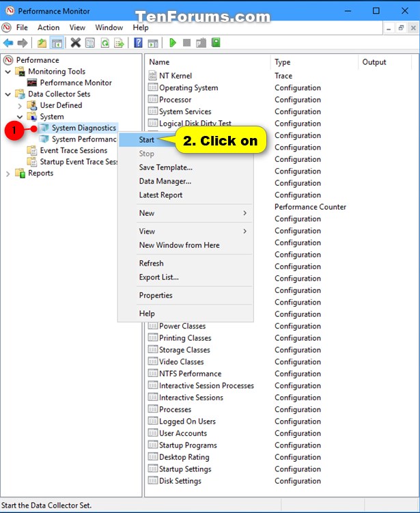Restore the inner MDI child window
This screenshot has height=513, width=420.
[401, 28]
